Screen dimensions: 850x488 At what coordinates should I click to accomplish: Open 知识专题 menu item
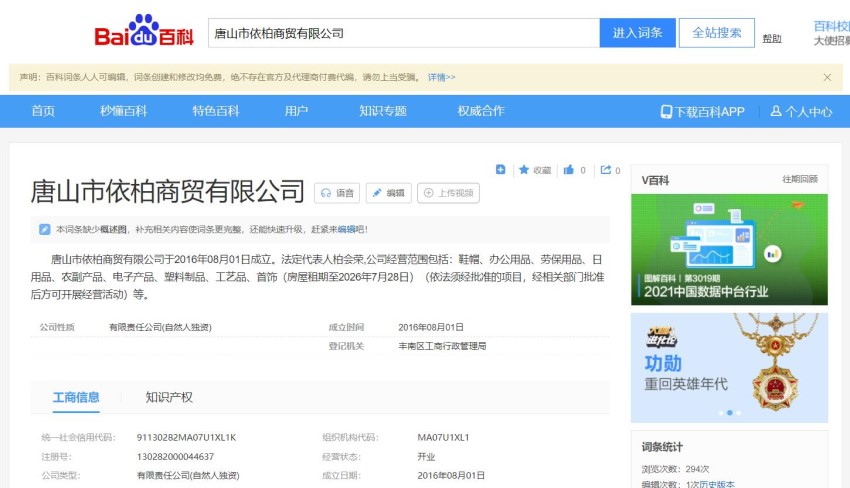383,111
